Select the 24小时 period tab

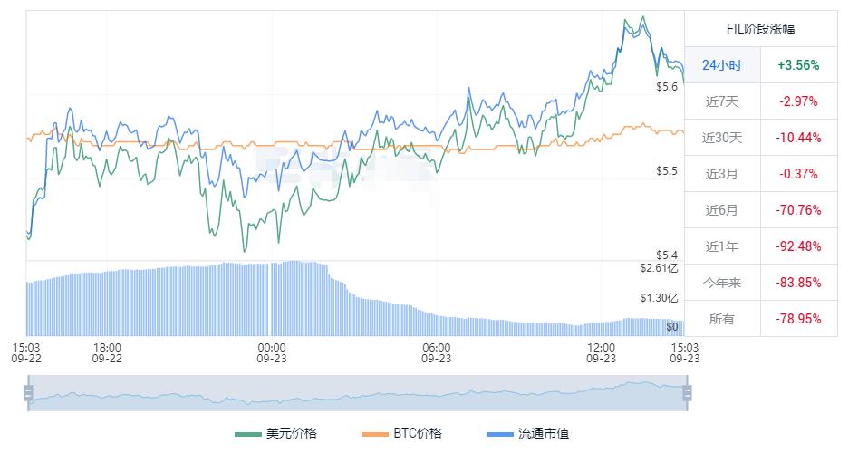pyautogui.click(x=722, y=65)
